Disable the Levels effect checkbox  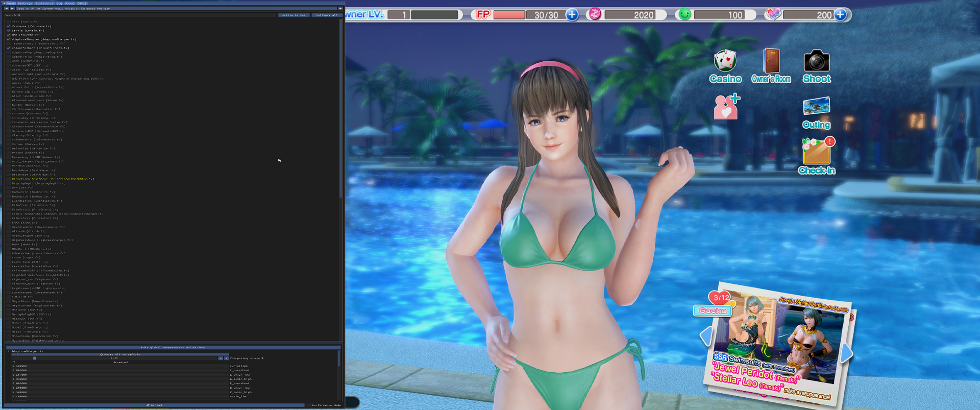[9, 31]
